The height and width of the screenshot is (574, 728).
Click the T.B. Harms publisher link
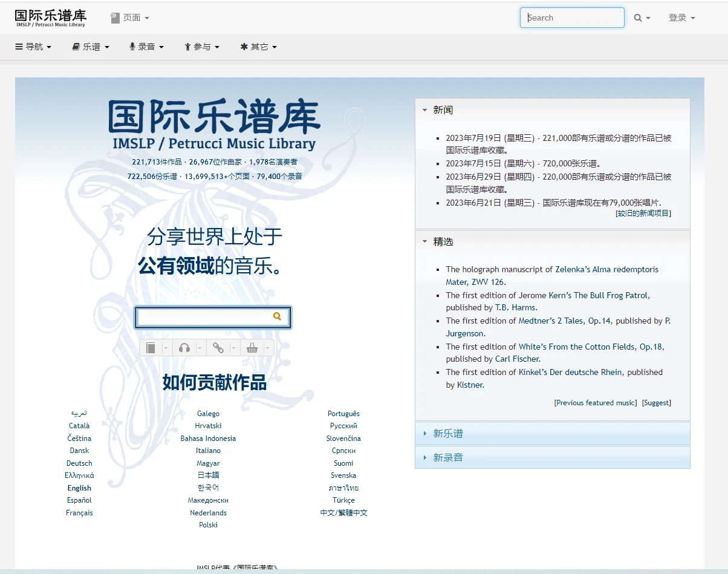point(515,308)
